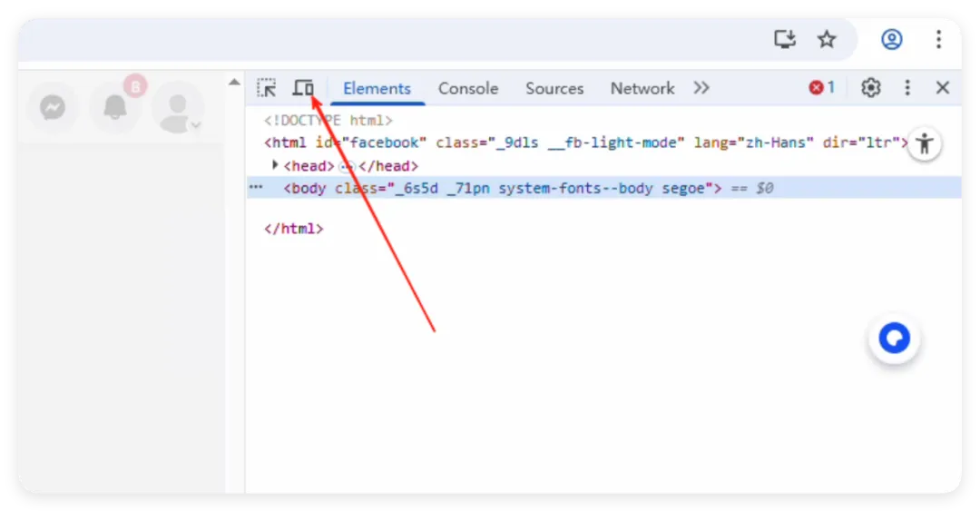Open the Chrome profile avatar
The image size is (980, 511).
click(892, 39)
